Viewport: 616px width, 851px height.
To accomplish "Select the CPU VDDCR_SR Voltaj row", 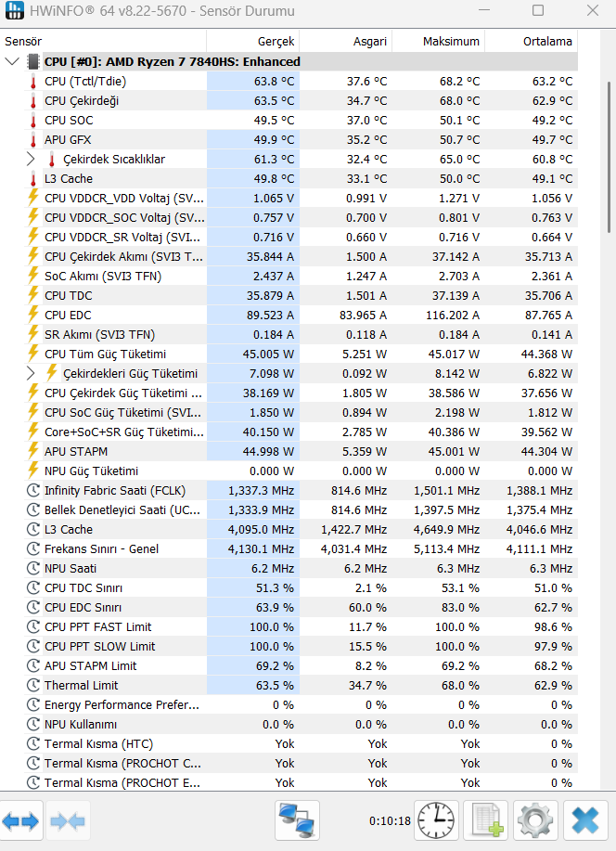I will (301, 238).
